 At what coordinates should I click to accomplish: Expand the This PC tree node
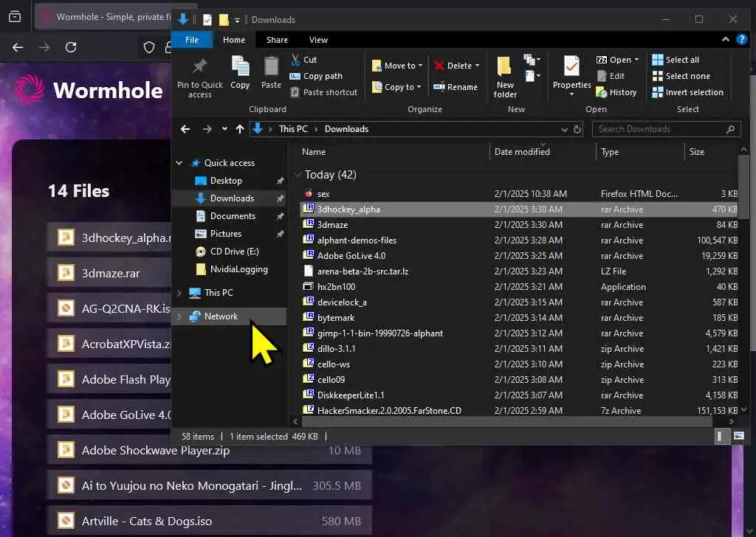(x=179, y=293)
